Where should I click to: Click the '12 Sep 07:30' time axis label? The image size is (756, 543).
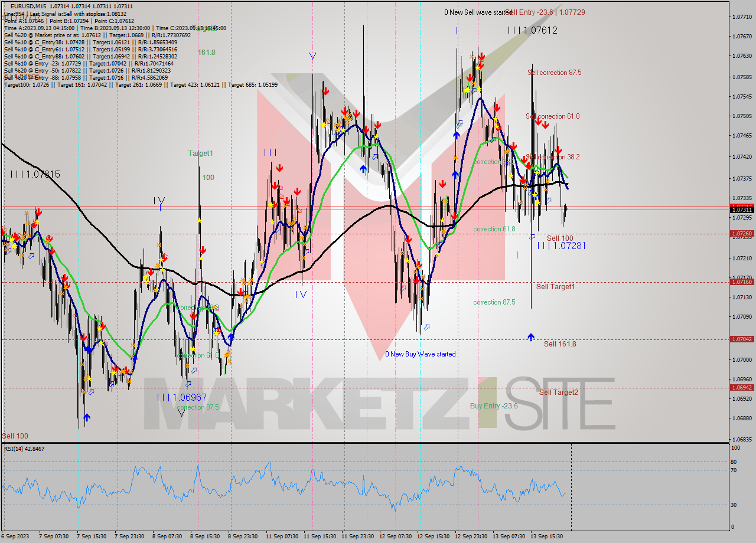tap(395, 537)
